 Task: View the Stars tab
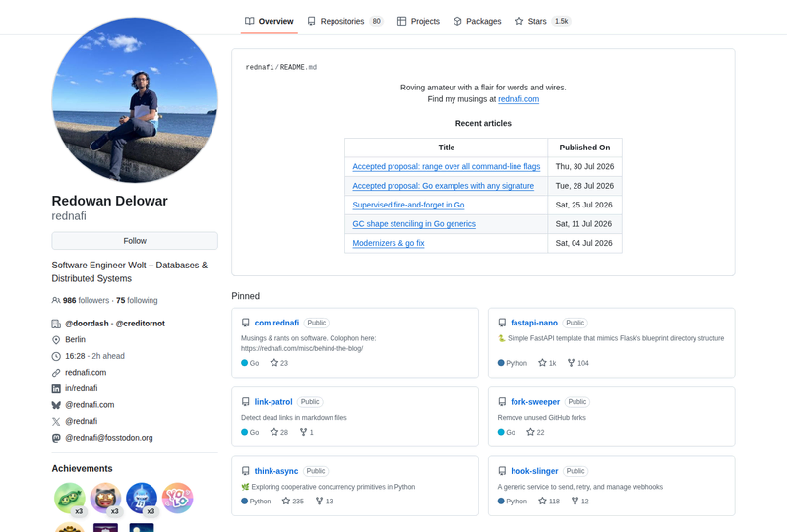pyautogui.click(x=543, y=21)
